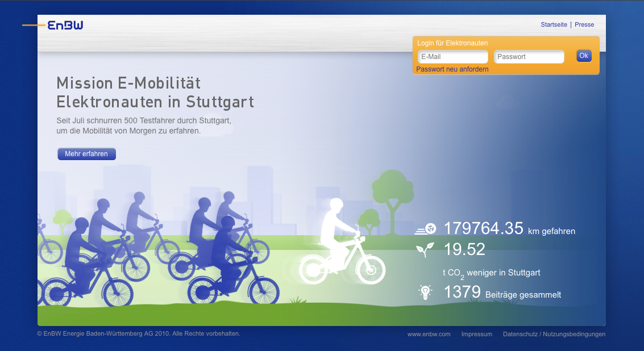Click the light bulb contributions icon

point(425,292)
